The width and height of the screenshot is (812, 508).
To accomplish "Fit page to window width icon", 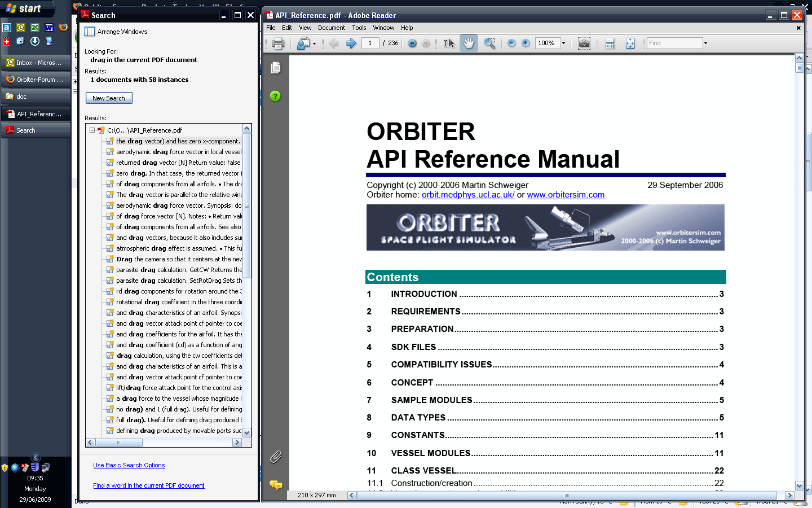I will (610, 43).
